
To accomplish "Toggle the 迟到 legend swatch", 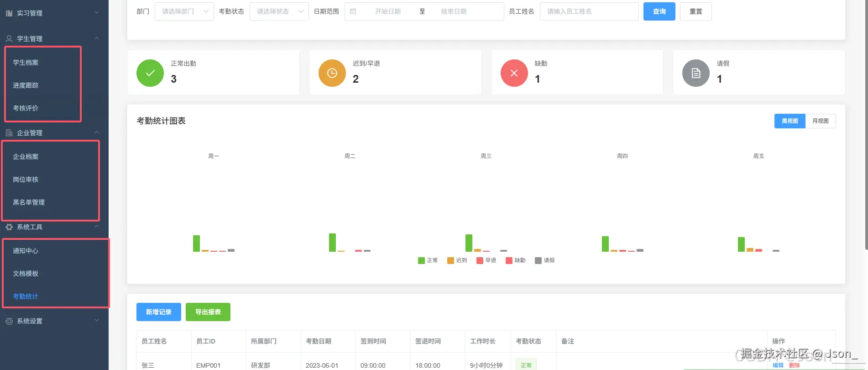I will [450, 260].
